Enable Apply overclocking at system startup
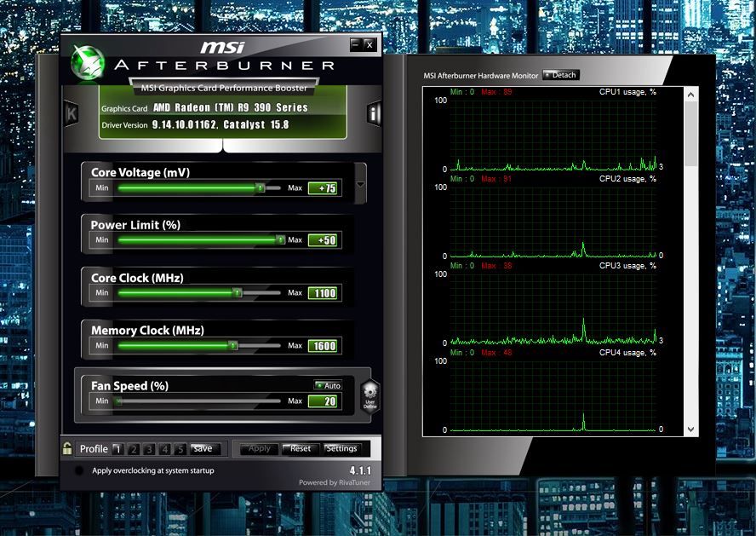Image resolution: width=756 pixels, height=536 pixels. click(79, 470)
